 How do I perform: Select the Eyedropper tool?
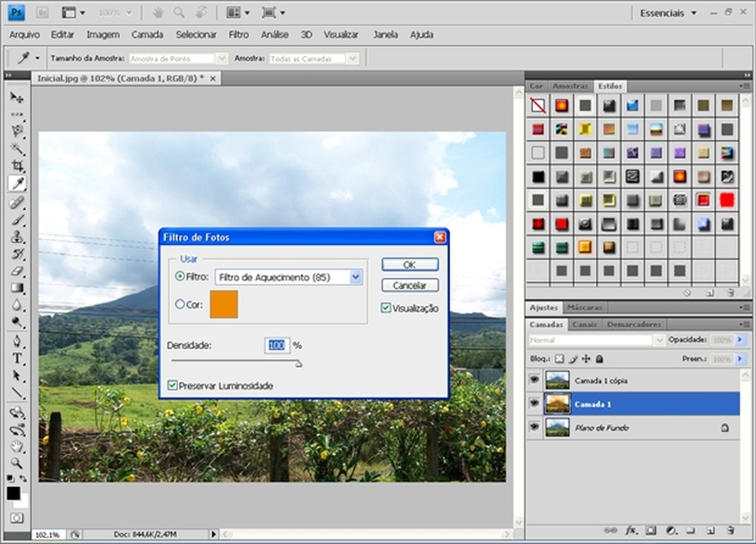[17, 183]
